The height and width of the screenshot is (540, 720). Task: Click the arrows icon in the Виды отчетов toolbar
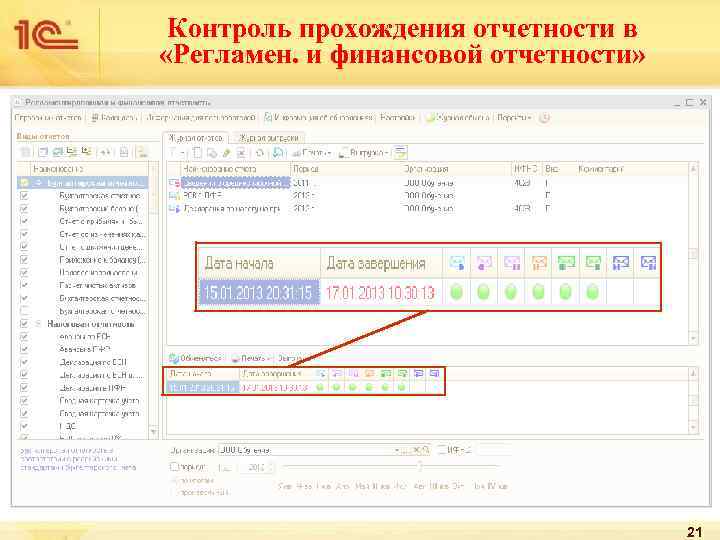click(105, 152)
